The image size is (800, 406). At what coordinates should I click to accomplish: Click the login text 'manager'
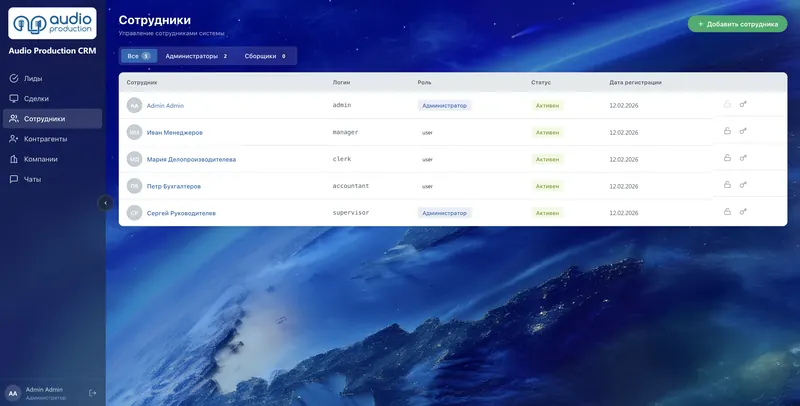coord(345,132)
